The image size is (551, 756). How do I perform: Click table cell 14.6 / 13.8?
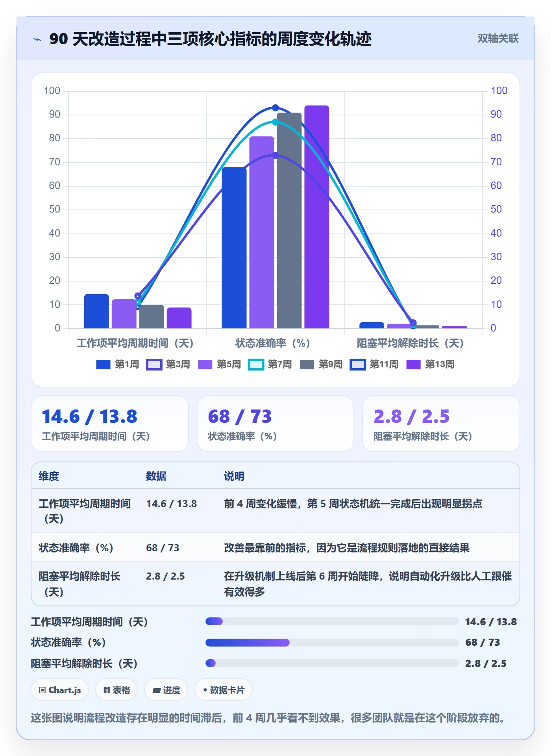[172, 504]
